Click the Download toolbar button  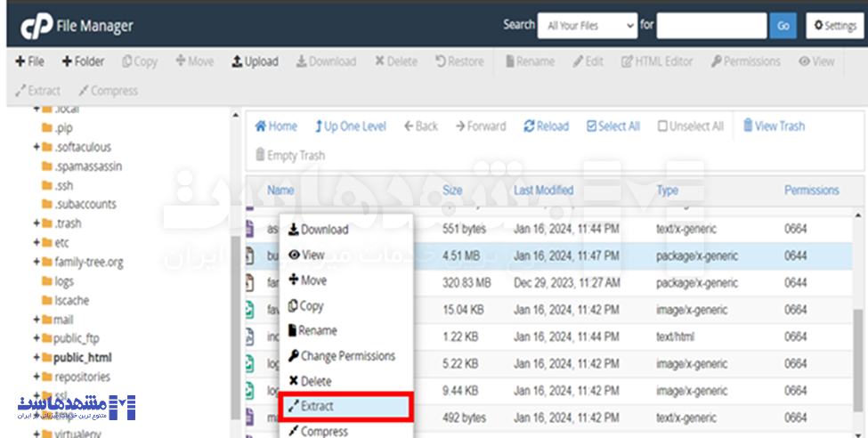326,61
